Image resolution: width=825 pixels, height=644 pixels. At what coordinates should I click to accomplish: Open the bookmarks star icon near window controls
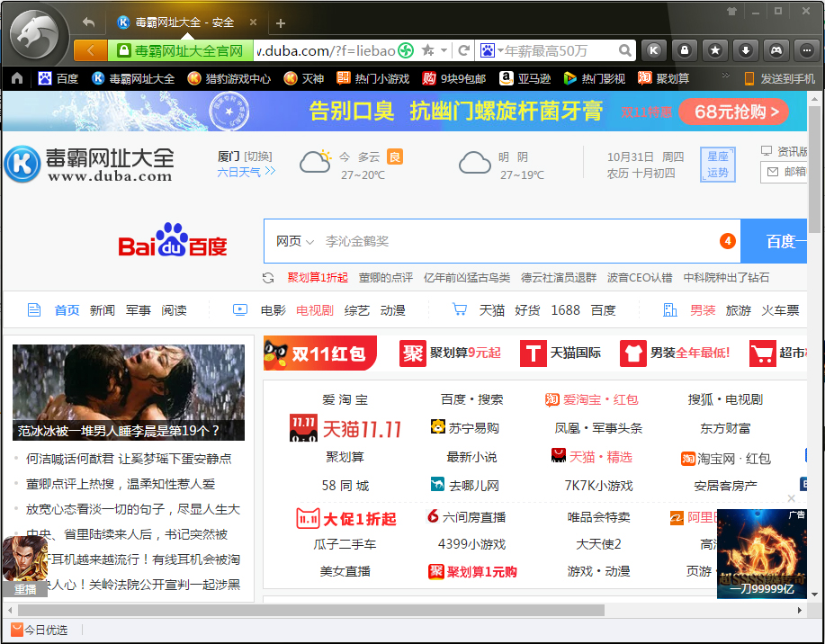tap(715, 50)
